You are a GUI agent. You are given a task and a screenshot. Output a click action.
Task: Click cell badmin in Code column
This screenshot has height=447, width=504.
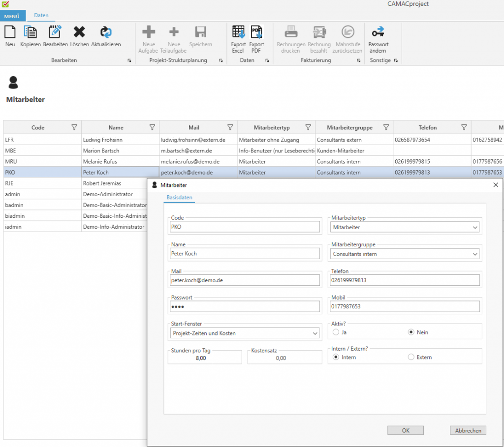click(x=42, y=205)
